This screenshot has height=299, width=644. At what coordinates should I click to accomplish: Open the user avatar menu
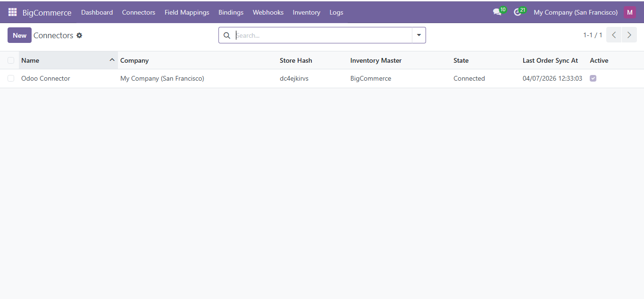point(630,12)
